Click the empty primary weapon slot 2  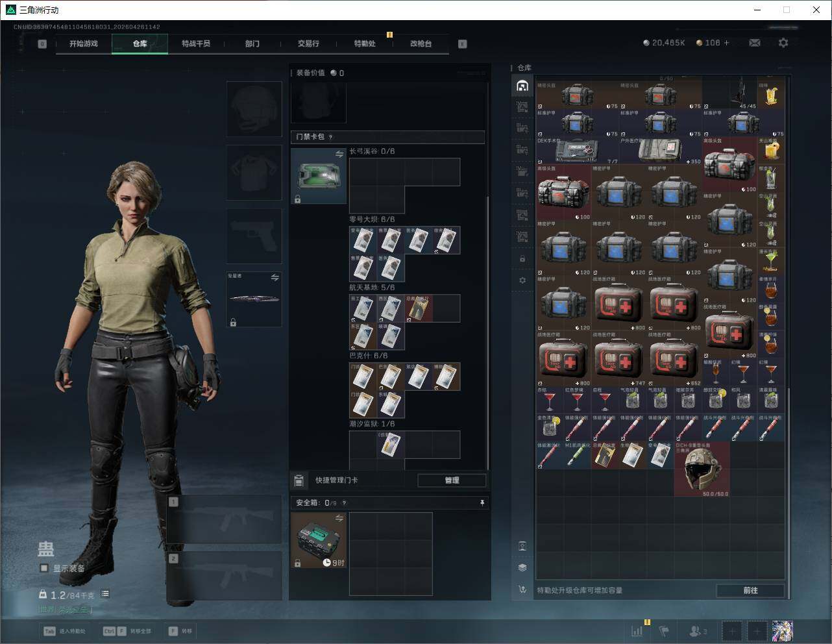[225, 576]
